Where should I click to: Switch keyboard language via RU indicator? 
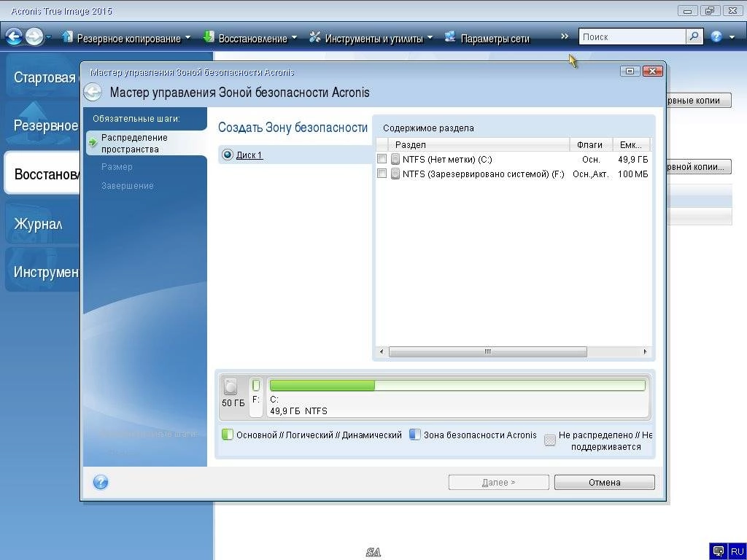(x=737, y=551)
